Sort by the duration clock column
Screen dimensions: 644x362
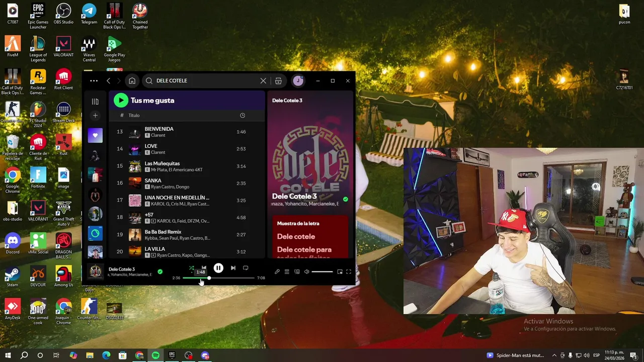pyautogui.click(x=243, y=116)
